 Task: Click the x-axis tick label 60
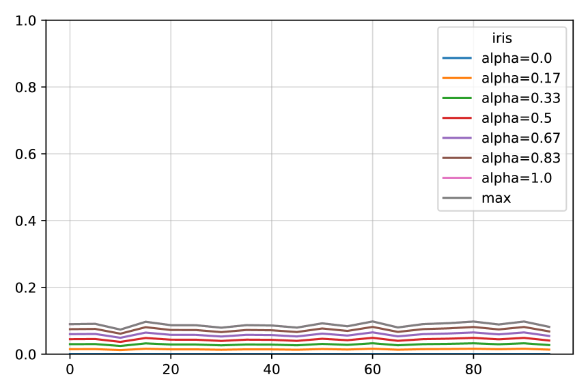(x=372, y=370)
